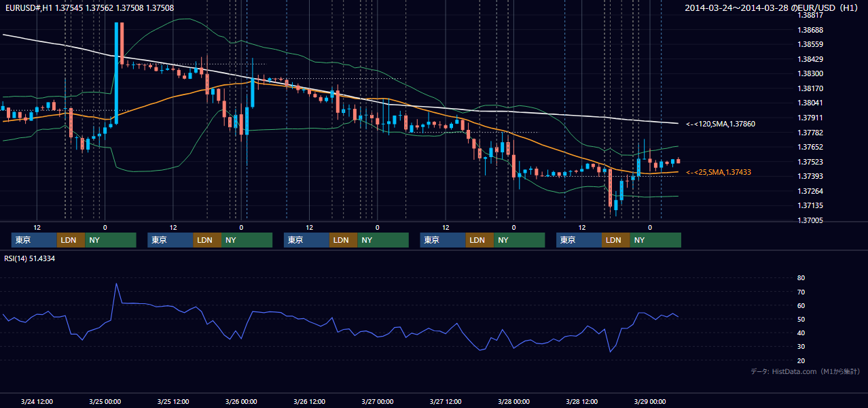The width and height of the screenshot is (868, 408).
Task: Select the 25 SMA label reading 1.37433
Action: [719, 173]
